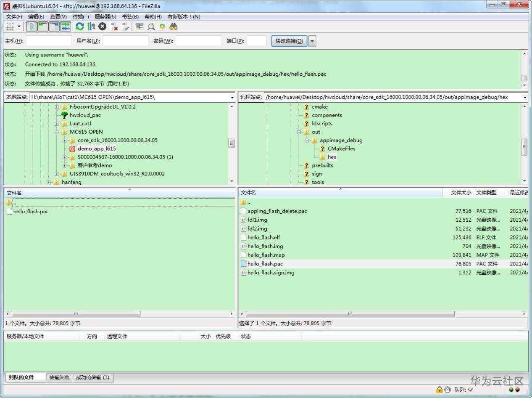This screenshot has width=532, height=398.
Task: Toggle processing of transfer queue
Action: [x=91, y=27]
